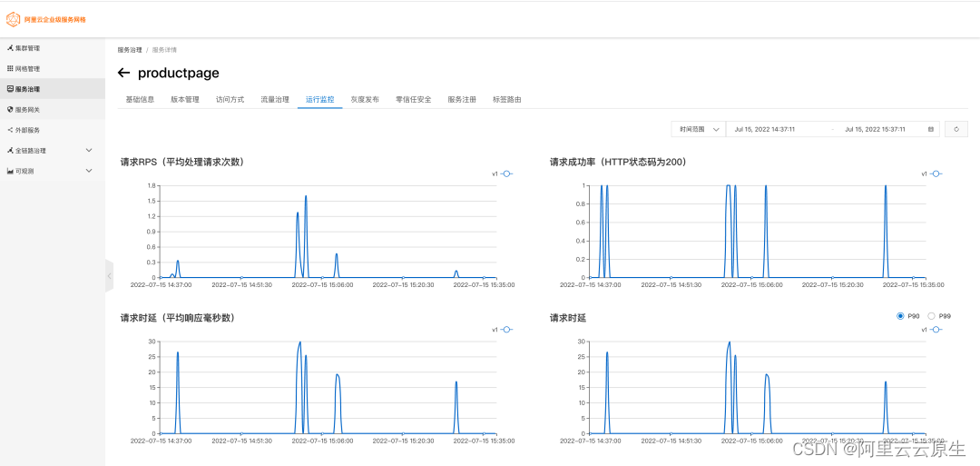Click the 服务网关 shield icon
Image resolution: width=980 pixels, height=466 pixels.
pos(10,110)
